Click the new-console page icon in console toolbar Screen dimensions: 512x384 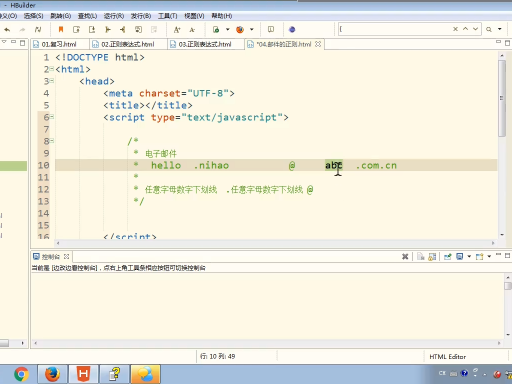pos(479,256)
